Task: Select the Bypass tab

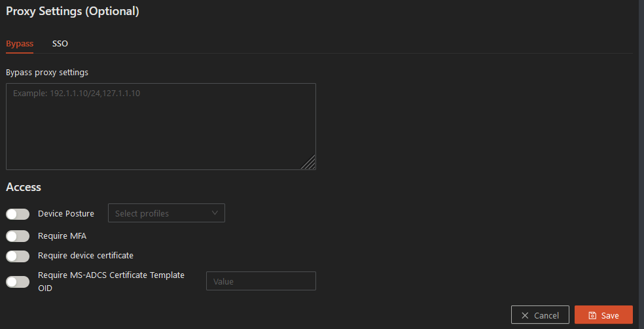Action: 20,44
